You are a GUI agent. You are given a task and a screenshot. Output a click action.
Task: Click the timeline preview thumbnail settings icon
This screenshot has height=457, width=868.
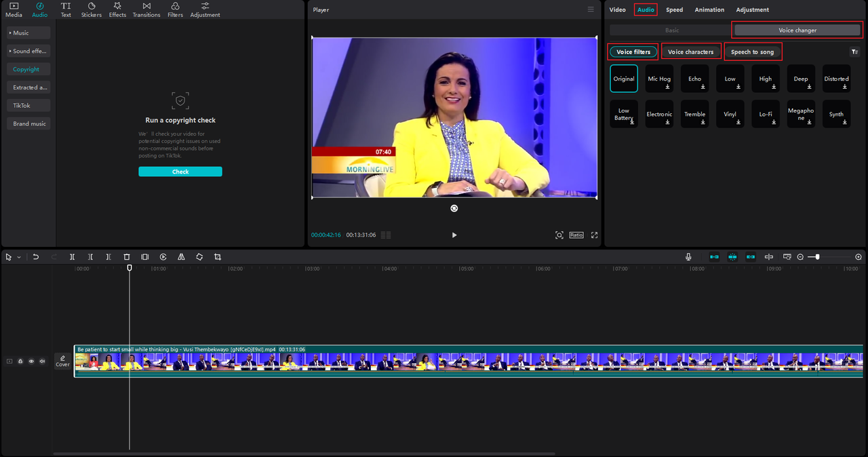coord(787,257)
